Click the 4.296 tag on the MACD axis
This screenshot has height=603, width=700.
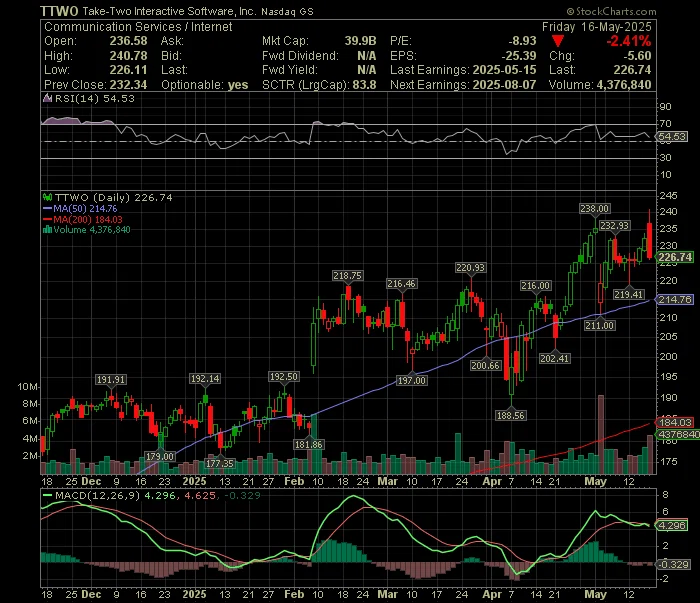click(x=672, y=525)
